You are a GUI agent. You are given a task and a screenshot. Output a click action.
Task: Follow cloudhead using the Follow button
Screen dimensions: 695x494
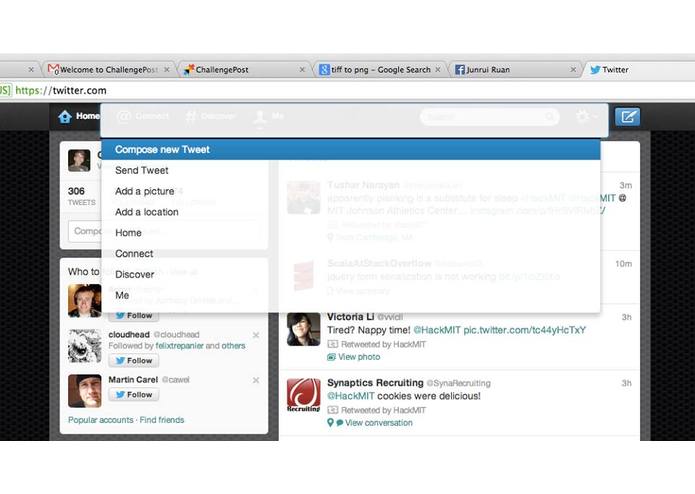[133, 361]
